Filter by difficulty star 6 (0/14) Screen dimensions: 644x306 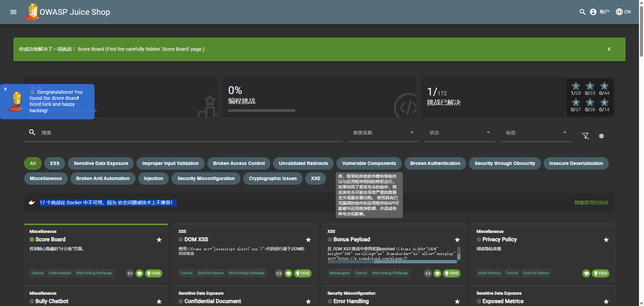(x=604, y=105)
